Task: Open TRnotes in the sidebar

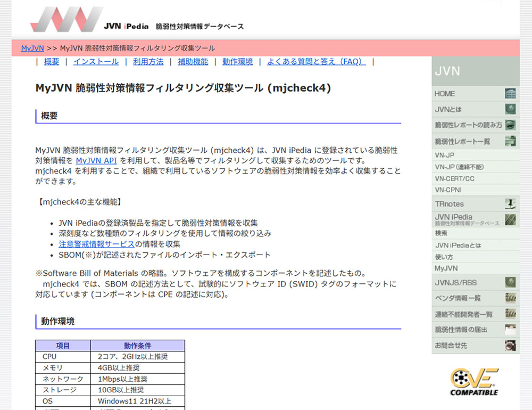Action: (x=475, y=204)
